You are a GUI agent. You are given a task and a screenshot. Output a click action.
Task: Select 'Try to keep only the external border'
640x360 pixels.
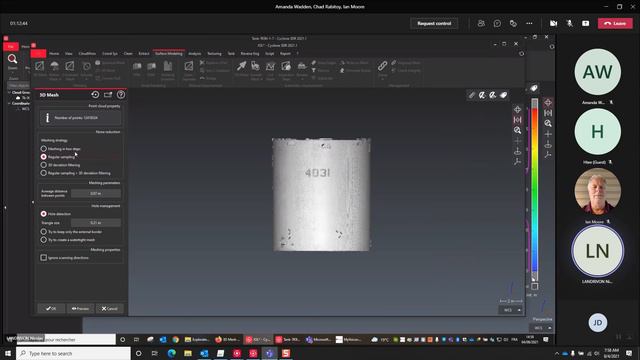44,232
